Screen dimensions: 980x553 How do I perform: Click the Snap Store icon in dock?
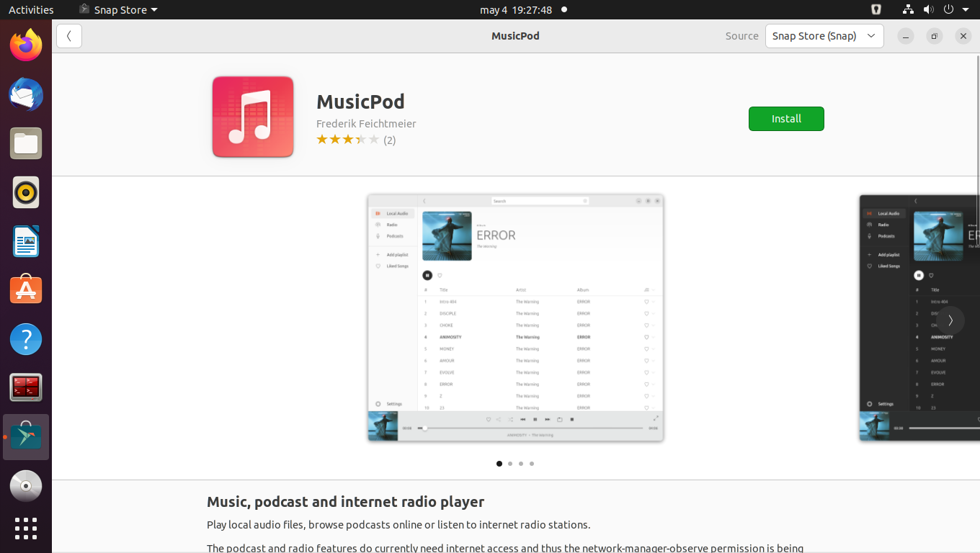(x=26, y=437)
